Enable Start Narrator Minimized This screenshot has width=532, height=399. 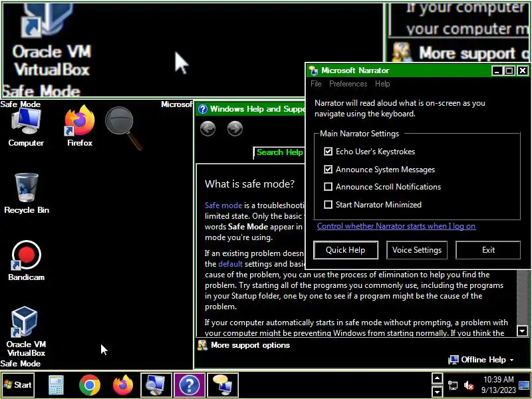328,205
